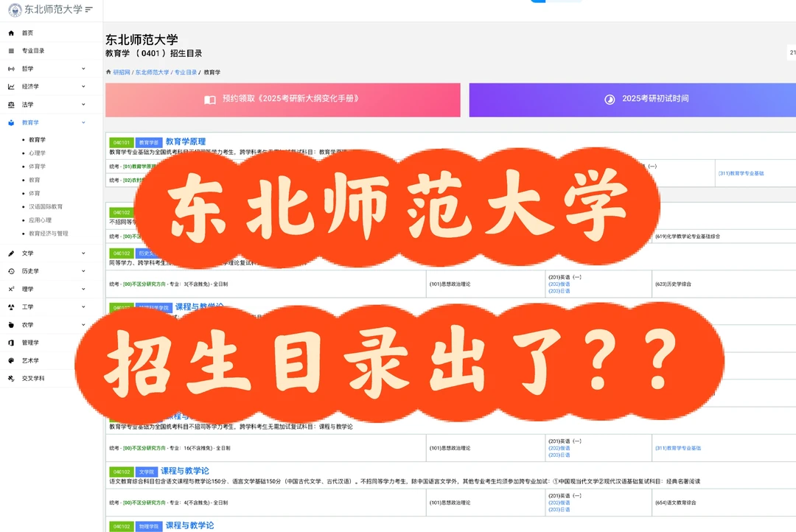Click the 首页 home icon in the sidebar
Viewport: 796px width, 532px height.
tap(10, 32)
